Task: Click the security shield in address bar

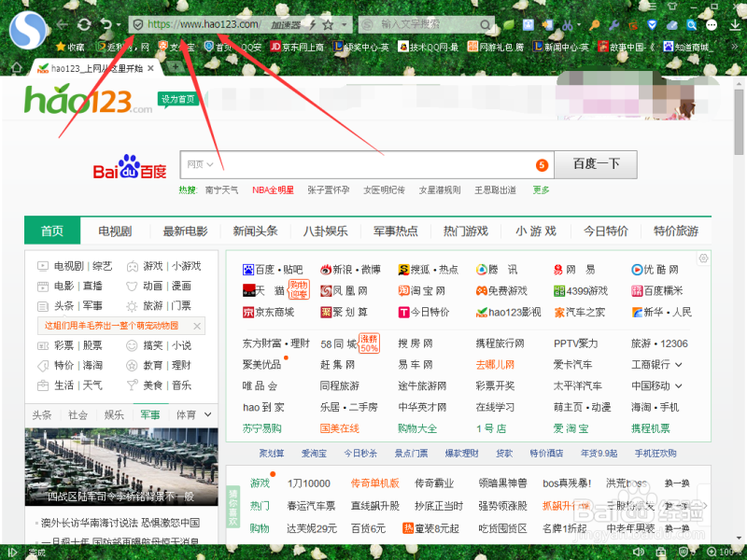Action: click(138, 25)
